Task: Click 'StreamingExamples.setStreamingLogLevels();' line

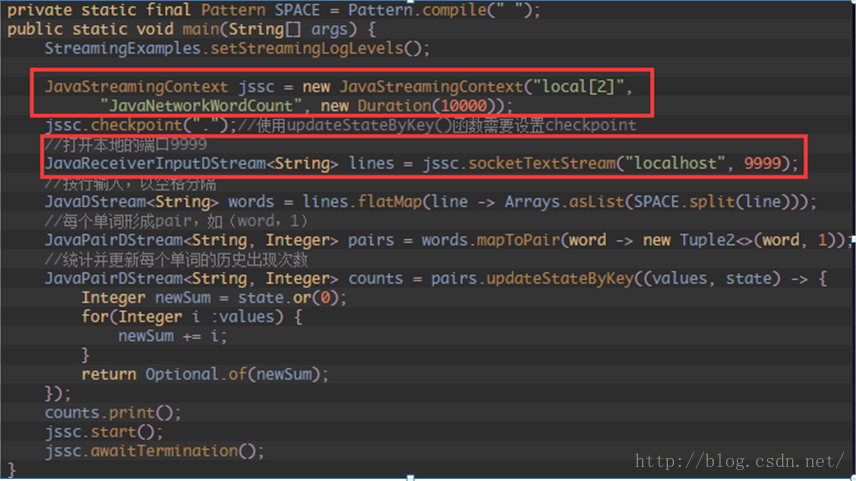Action: 237,49
